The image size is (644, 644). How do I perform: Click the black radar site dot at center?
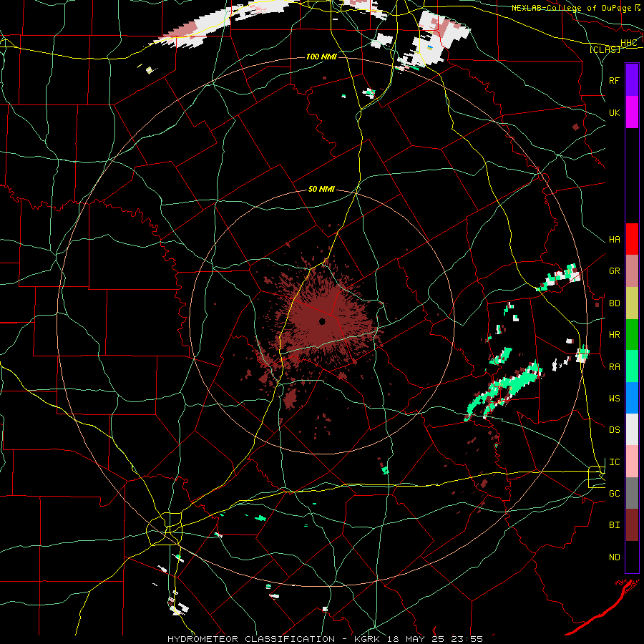(x=322, y=321)
